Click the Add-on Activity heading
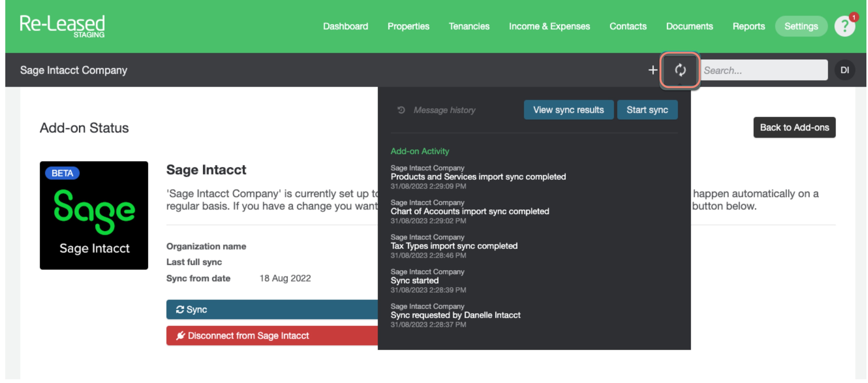868x383 pixels. pyautogui.click(x=419, y=151)
